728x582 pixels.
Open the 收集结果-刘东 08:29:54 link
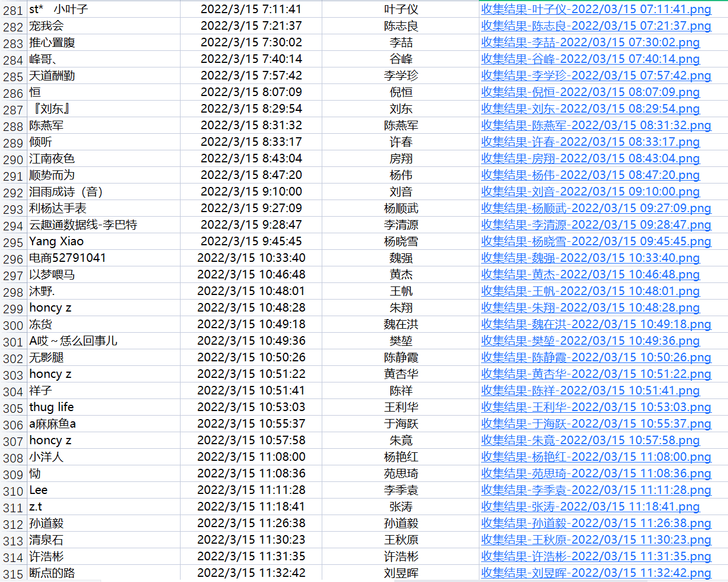coord(590,109)
